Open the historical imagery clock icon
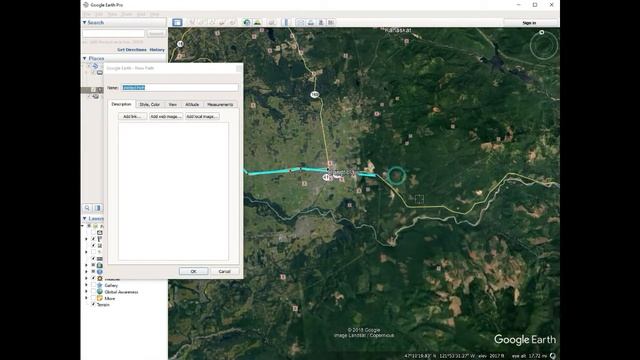640x360 pixels. click(247, 22)
